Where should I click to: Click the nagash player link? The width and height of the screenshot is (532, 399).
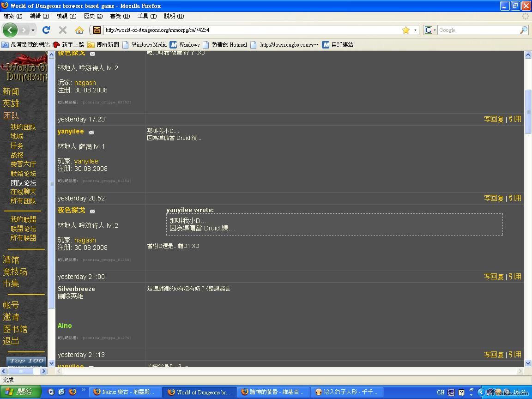coord(85,83)
